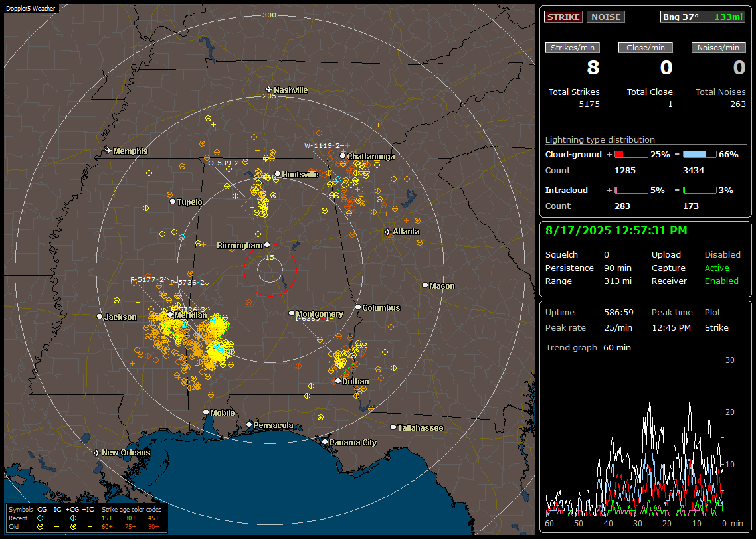Click the Range value 313 mi
The width and height of the screenshot is (756, 539).
618,281
